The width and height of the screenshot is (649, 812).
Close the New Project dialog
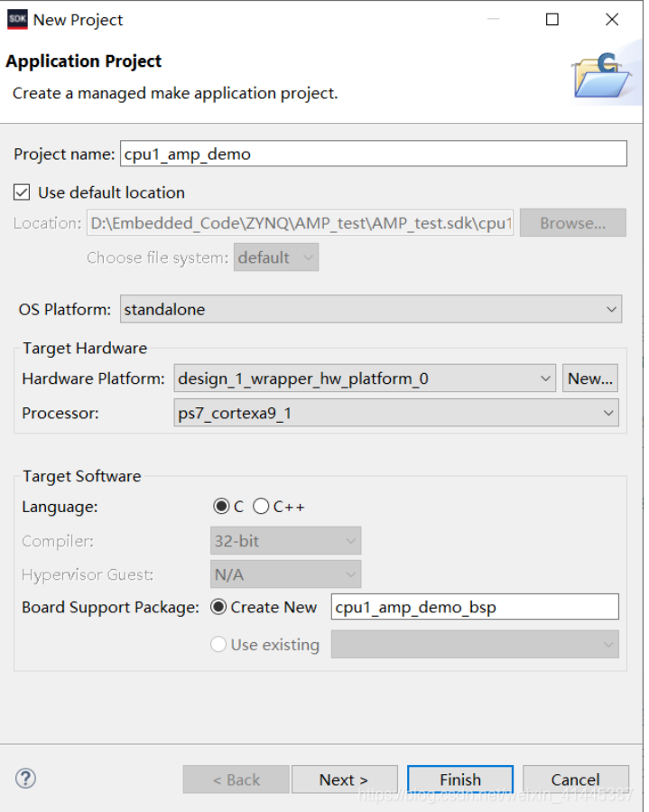pos(612,19)
